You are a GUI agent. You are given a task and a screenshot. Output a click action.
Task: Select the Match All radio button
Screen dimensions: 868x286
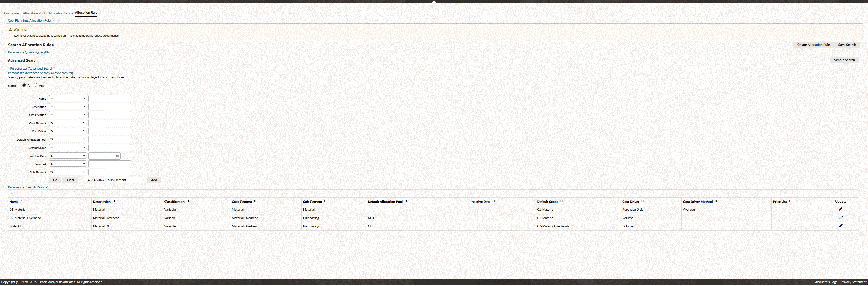coord(24,85)
